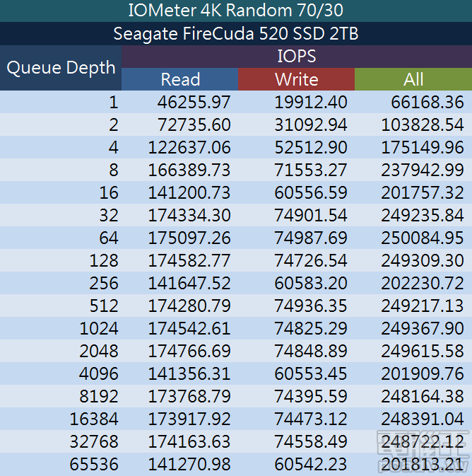Click write value 31092.94
The width and height of the screenshot is (472, 476).
click(x=311, y=124)
